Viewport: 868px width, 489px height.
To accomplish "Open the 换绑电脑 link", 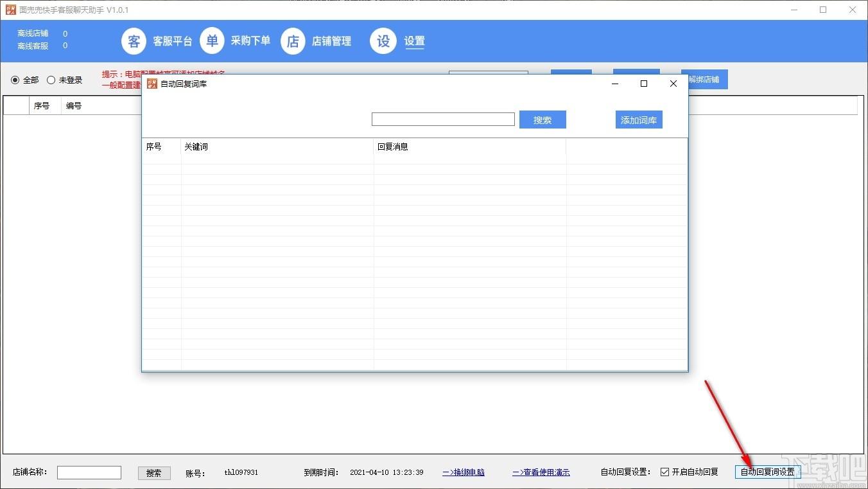I will click(x=464, y=472).
